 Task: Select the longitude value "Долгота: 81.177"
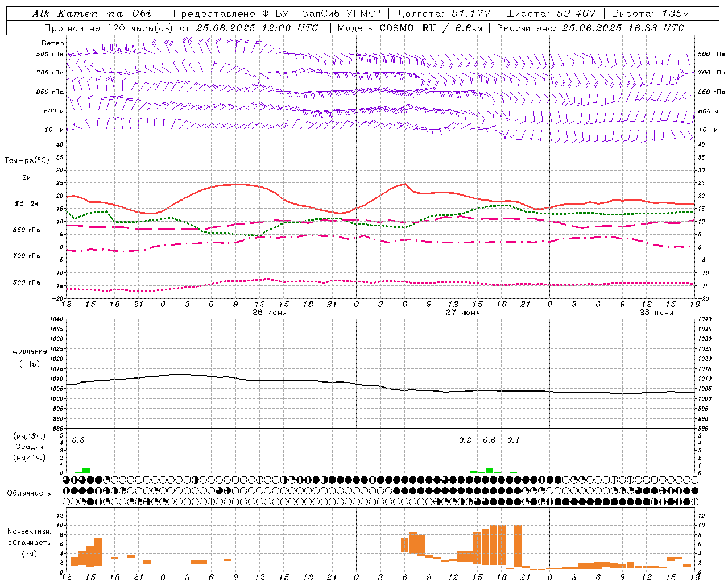coord(444,14)
